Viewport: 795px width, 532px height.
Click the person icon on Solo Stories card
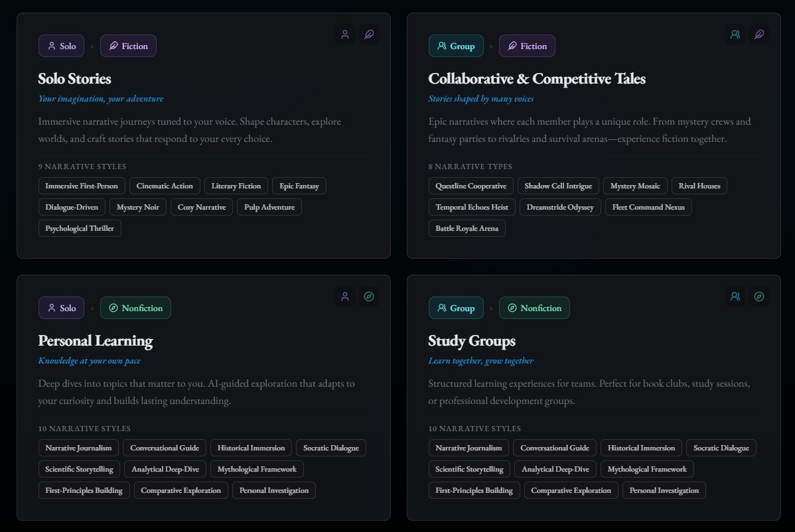point(344,34)
